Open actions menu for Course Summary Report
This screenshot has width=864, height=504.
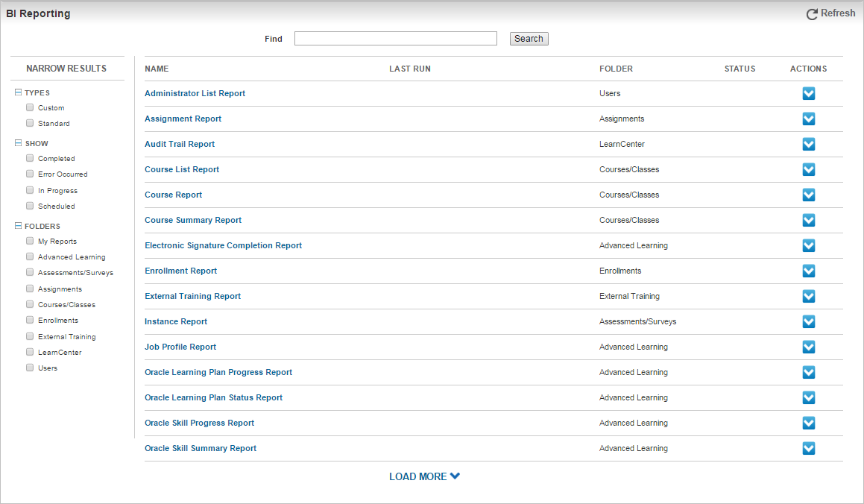(x=808, y=221)
